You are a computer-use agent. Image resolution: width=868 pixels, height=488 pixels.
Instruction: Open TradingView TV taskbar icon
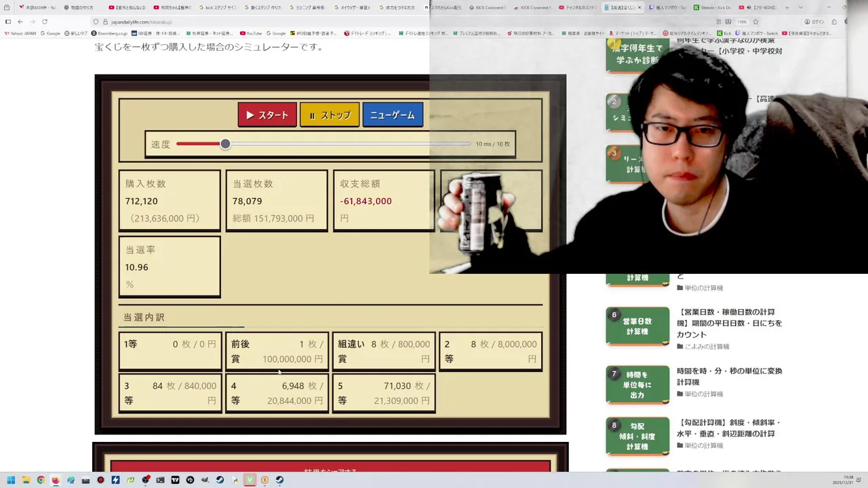click(x=175, y=480)
